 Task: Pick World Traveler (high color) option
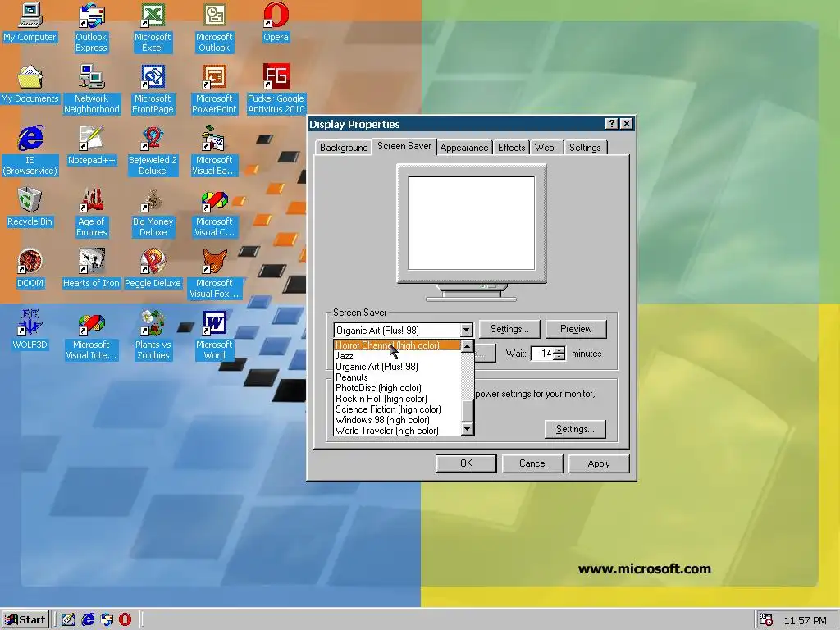397,431
